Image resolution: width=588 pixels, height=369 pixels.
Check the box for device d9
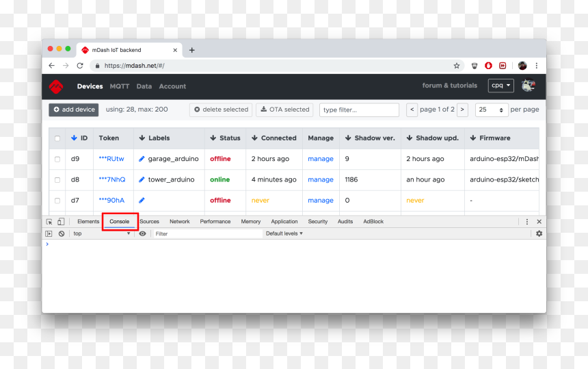[x=57, y=159]
